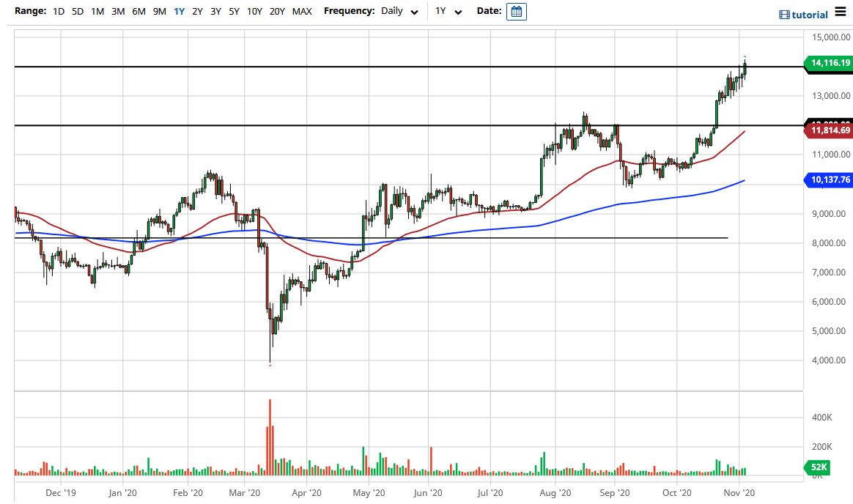Open the hamburger menu in top-right corner
The width and height of the screenshot is (853, 504).
[x=840, y=12]
